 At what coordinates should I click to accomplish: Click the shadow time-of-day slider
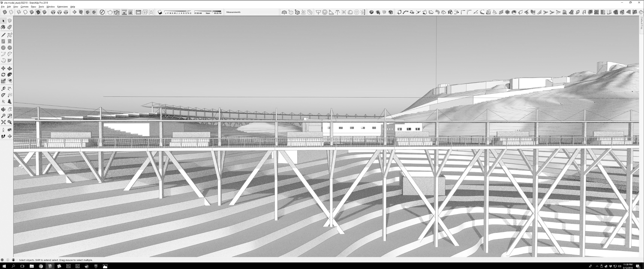(208, 12)
